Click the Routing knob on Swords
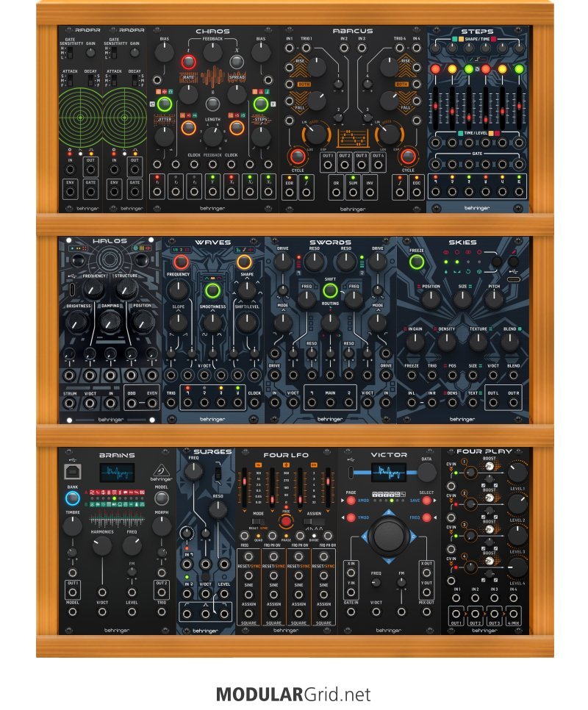588x710 pixels. click(330, 322)
